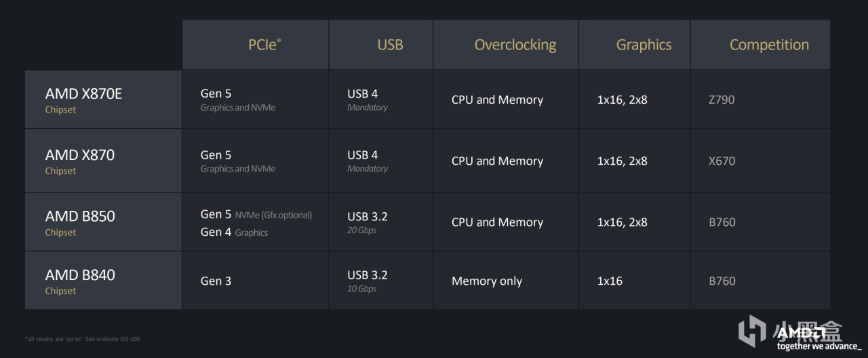The image size is (868, 358).
Task: Select the AMD B840 chipset row label
Action: [x=80, y=281]
